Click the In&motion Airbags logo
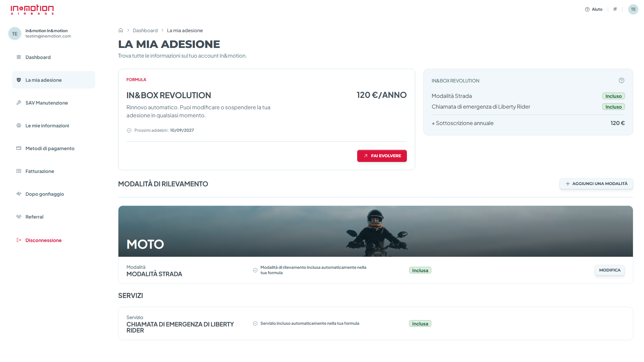Image resolution: width=644 pixels, height=362 pixels. 32,9
